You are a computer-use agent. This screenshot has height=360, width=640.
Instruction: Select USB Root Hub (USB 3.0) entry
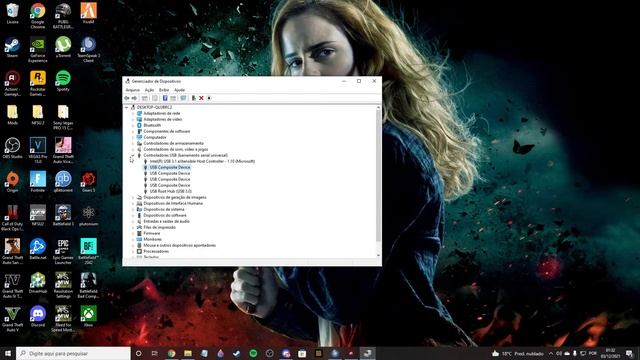click(x=170, y=191)
